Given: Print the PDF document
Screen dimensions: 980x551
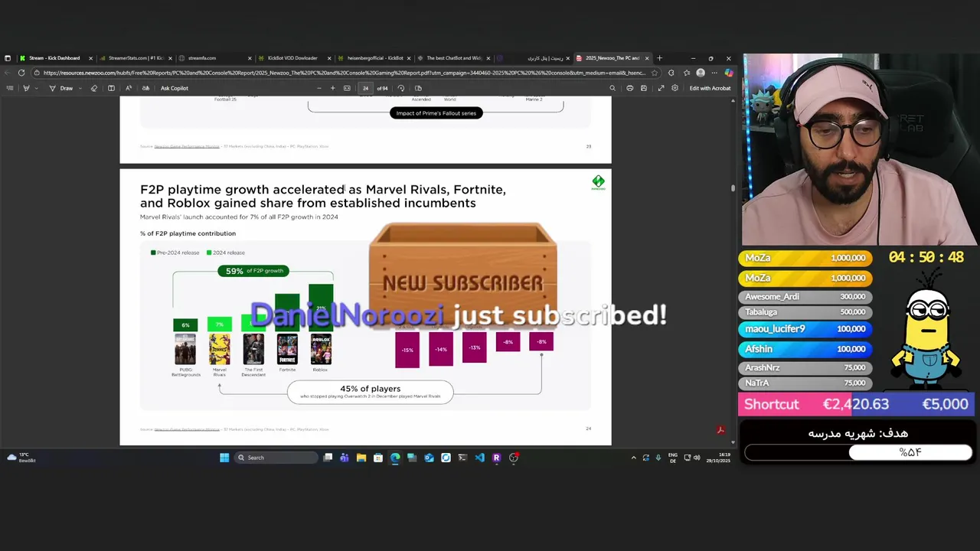Looking at the screenshot, I should 629,88.
